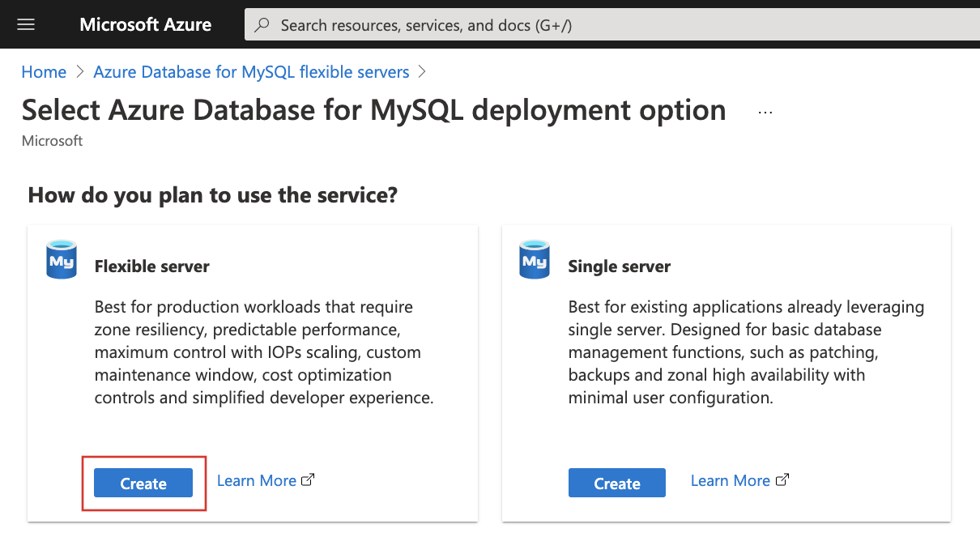Click chevron after MySQL flexible servers breadcrumb
This screenshot has width=980, height=554.
coord(421,72)
